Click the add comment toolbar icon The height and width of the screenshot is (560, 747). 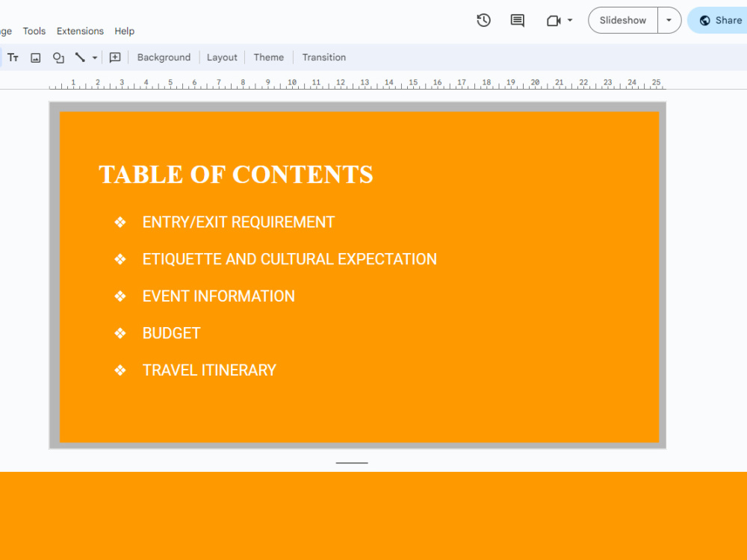pos(115,57)
